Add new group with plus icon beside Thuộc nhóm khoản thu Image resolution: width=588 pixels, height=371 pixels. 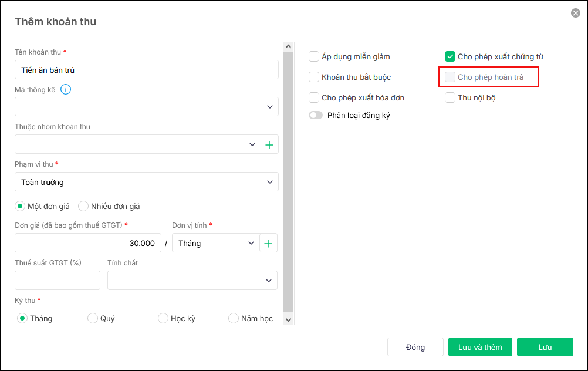tap(269, 144)
